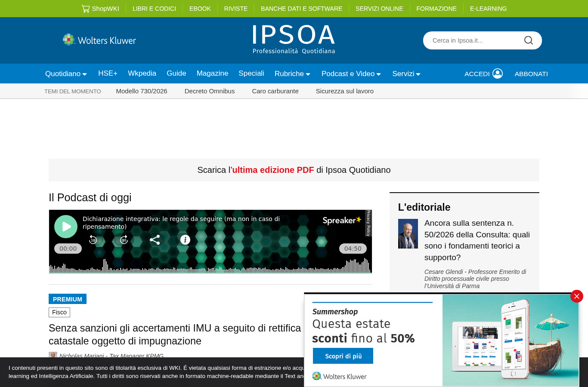Rewind podcast 10 seconds
588x387 pixels.
(93, 240)
